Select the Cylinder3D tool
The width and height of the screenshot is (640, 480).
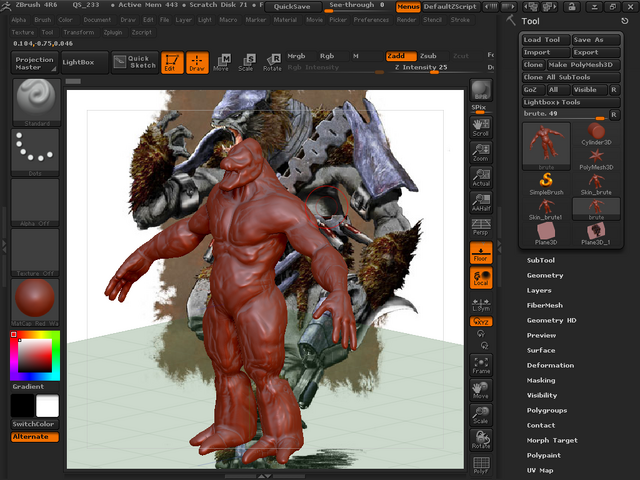click(x=596, y=134)
